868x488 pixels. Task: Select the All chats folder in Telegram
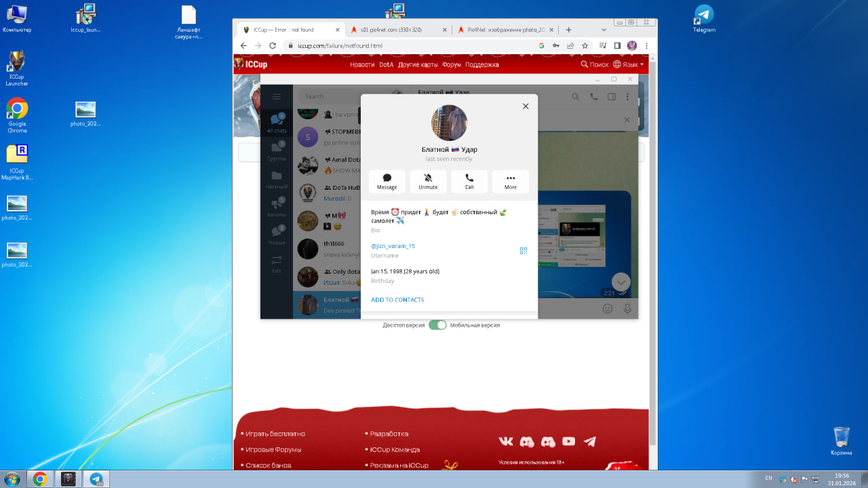click(277, 123)
